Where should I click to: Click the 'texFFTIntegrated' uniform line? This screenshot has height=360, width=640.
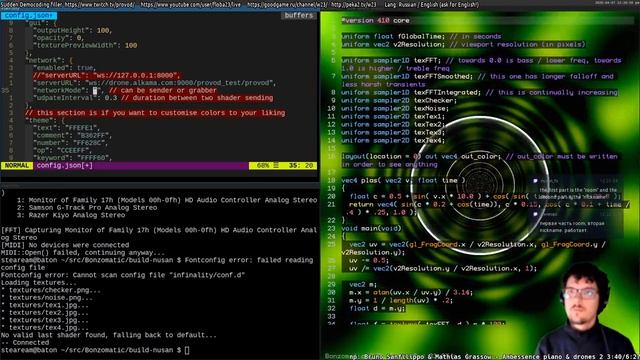tap(480, 92)
